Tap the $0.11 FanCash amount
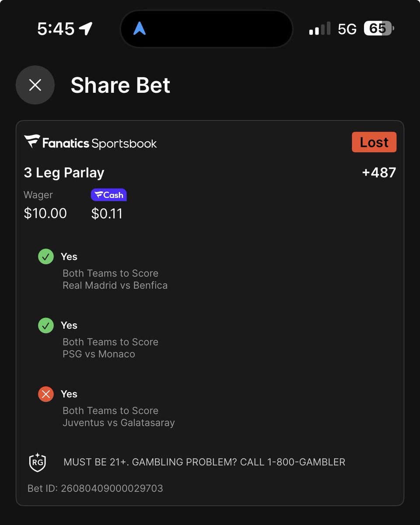The height and width of the screenshot is (525, 420). coord(107,213)
